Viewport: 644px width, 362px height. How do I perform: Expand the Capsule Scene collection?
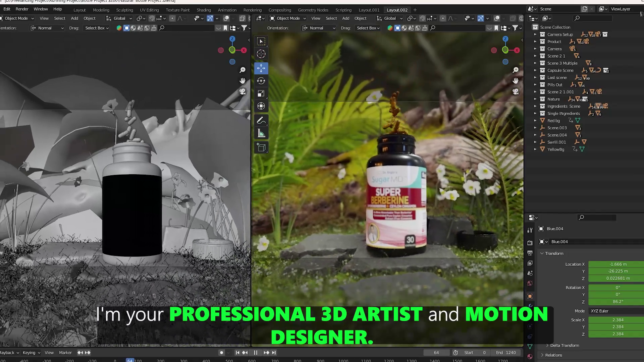[535, 70]
